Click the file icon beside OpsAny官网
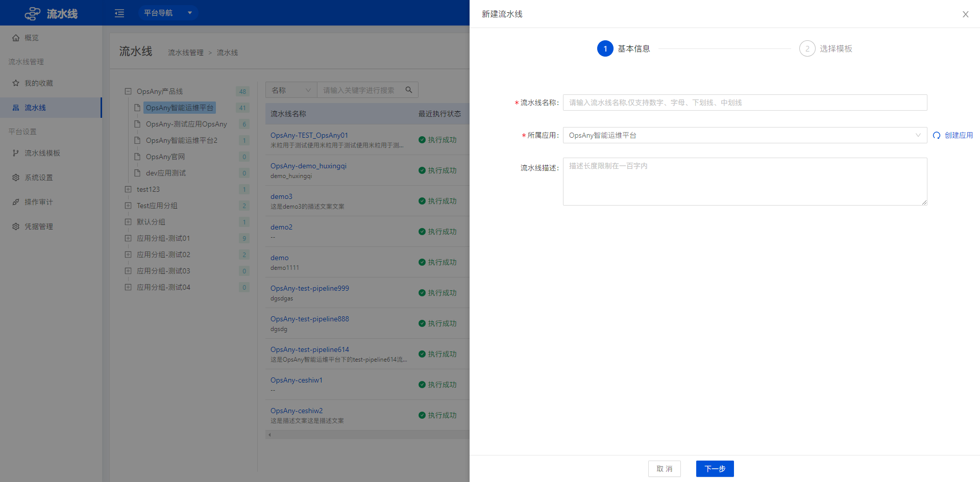Screen dimensions: 980x482 coord(137,157)
